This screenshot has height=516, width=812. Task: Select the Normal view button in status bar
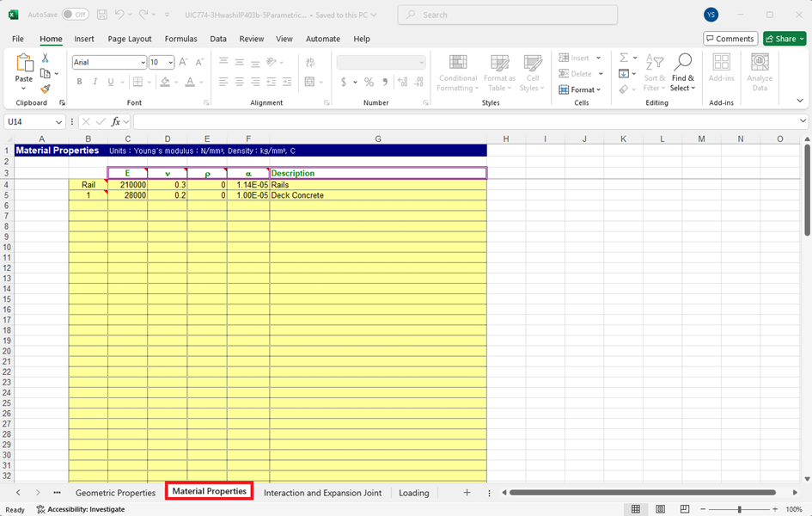[x=636, y=509]
